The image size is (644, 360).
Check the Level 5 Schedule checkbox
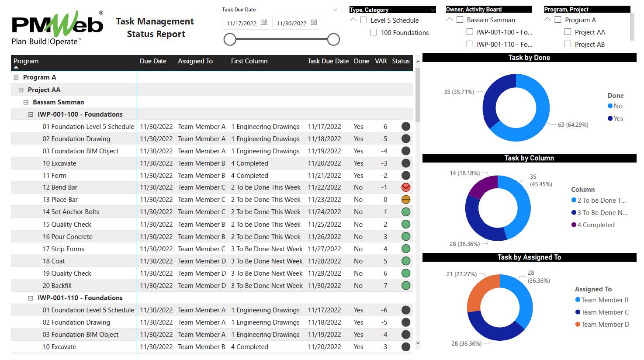(364, 20)
